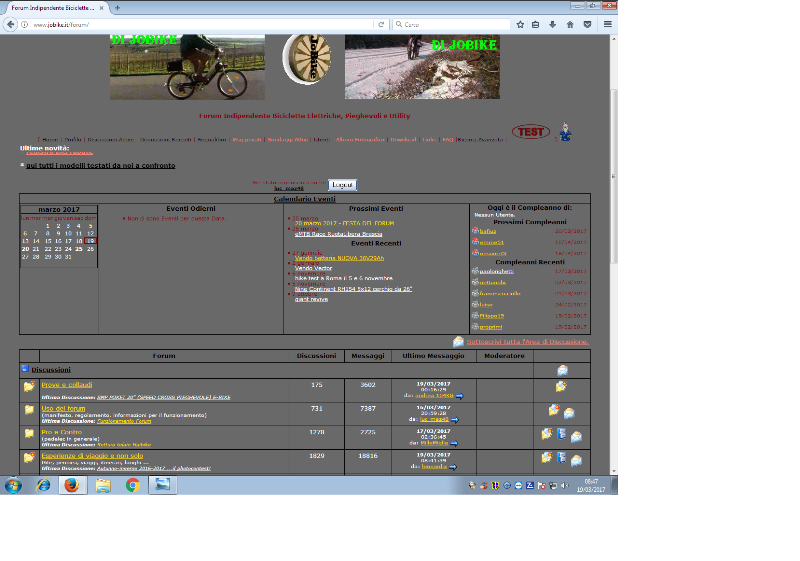Select Home in the forum navigation bar
Viewport: 800px width, 561px height.
[x=50, y=139]
